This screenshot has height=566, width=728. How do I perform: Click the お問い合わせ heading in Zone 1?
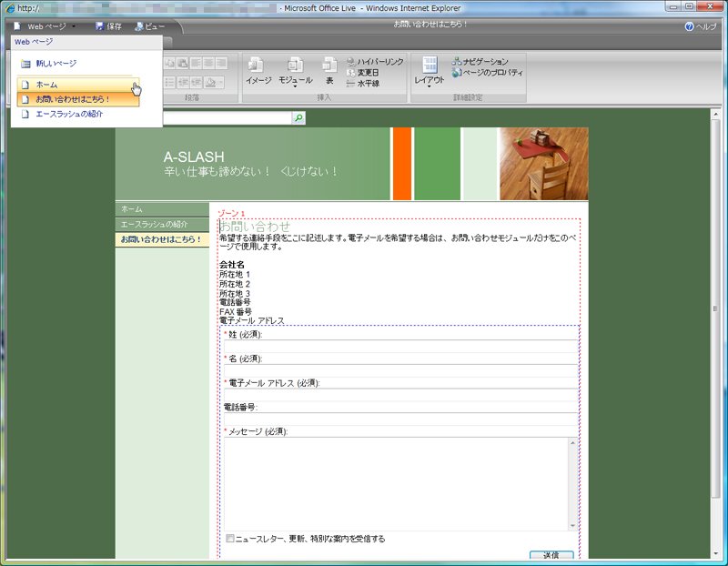pyautogui.click(x=255, y=227)
